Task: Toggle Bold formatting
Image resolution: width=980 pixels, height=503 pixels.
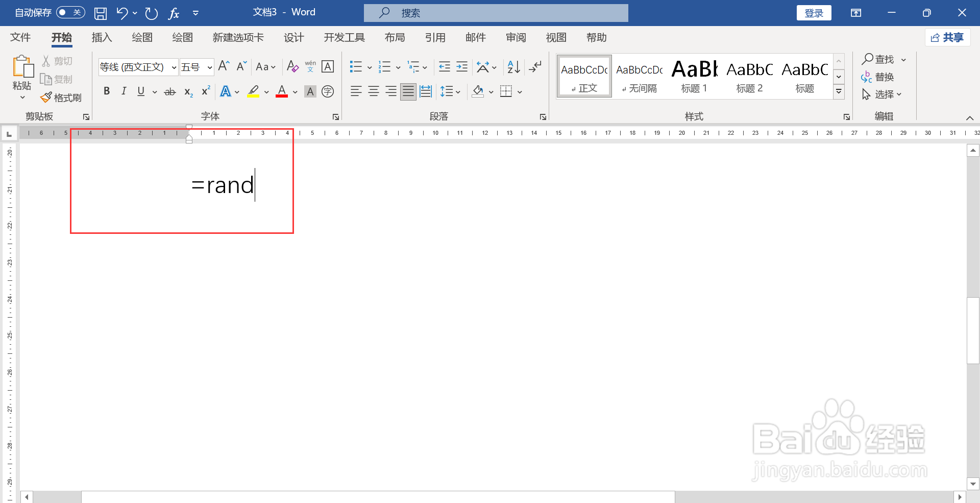Action: (107, 91)
